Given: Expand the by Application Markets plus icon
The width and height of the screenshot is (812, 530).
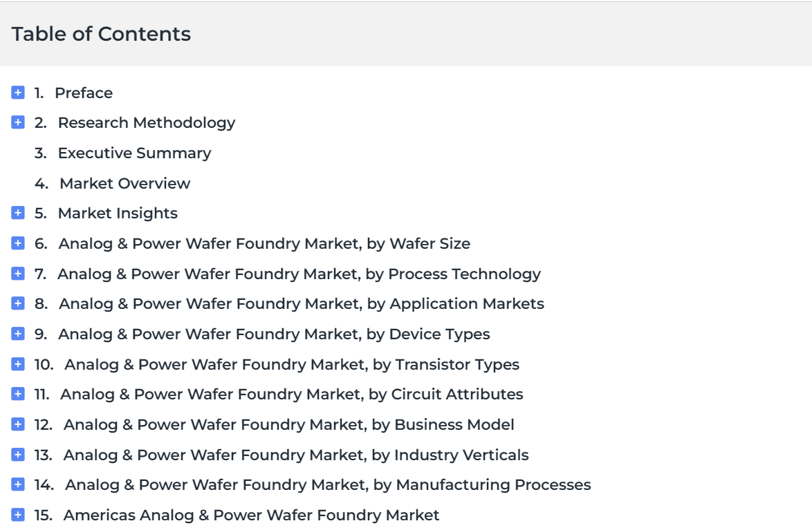Looking at the screenshot, I should click(x=18, y=304).
